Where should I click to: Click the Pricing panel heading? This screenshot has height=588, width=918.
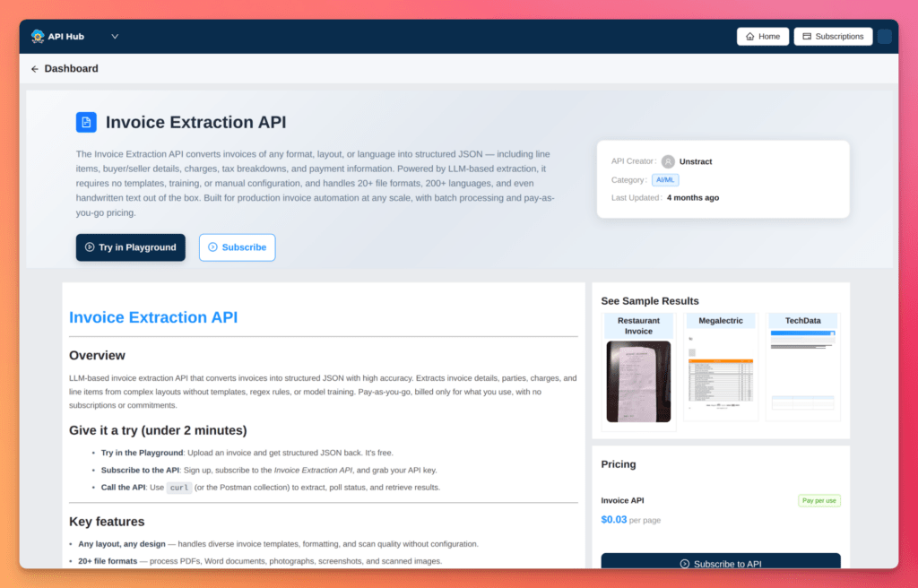coord(619,464)
